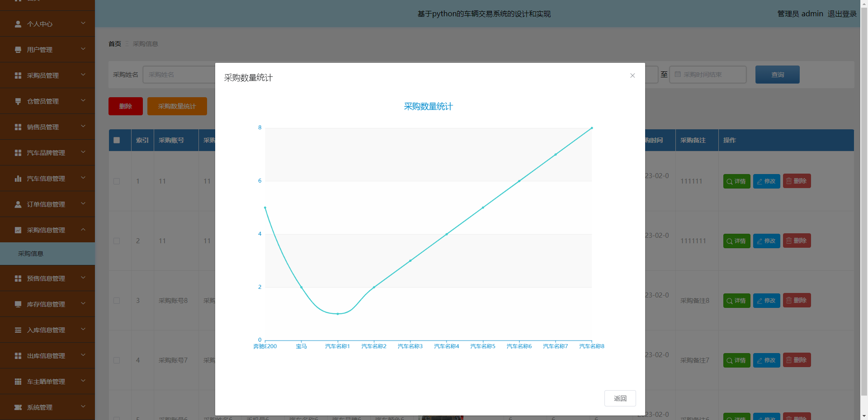Click the 查询 search button

(x=778, y=75)
